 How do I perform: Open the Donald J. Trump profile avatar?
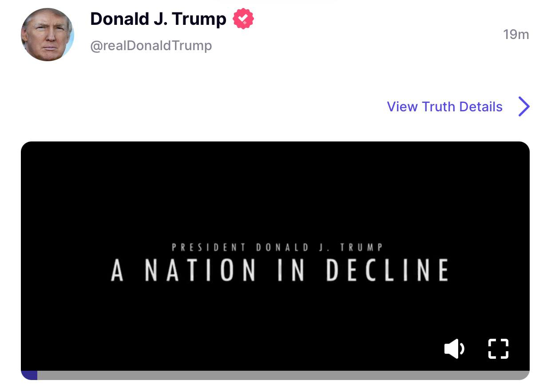[48, 34]
